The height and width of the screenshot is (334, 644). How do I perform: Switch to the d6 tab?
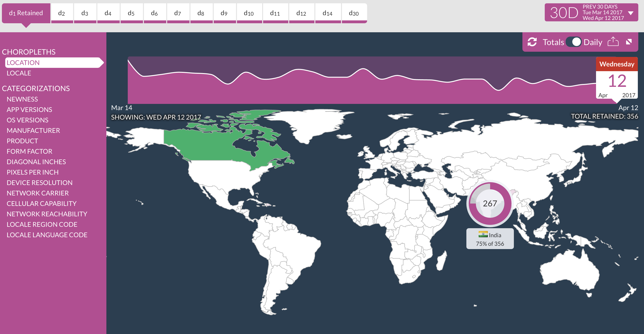pos(155,13)
